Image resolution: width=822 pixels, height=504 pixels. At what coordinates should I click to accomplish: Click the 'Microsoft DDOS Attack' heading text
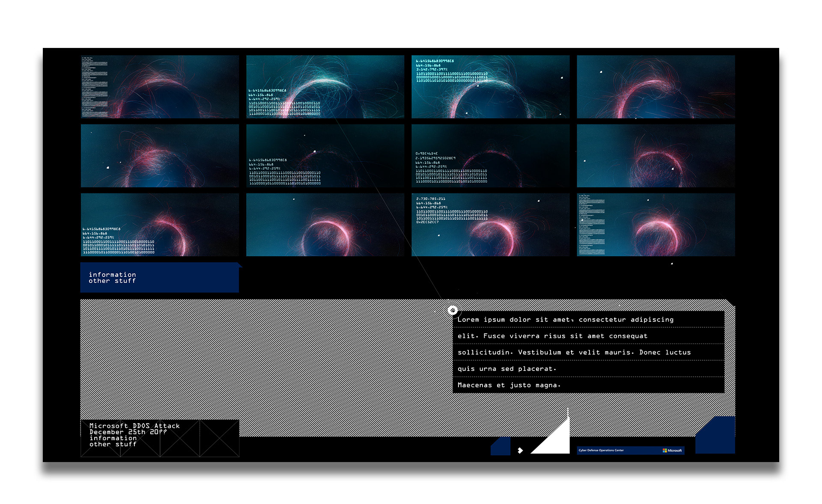click(134, 426)
